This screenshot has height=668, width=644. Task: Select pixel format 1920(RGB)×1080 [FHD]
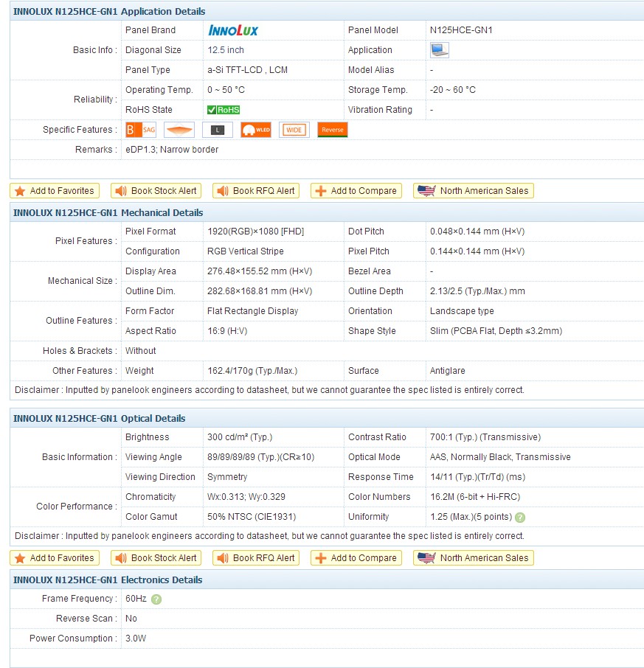click(256, 232)
